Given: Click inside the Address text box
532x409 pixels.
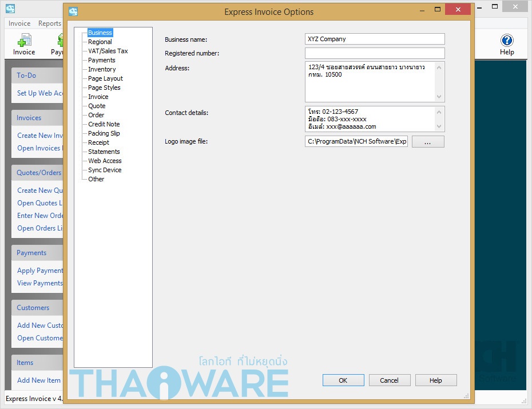Looking at the screenshot, I should 375,82.
